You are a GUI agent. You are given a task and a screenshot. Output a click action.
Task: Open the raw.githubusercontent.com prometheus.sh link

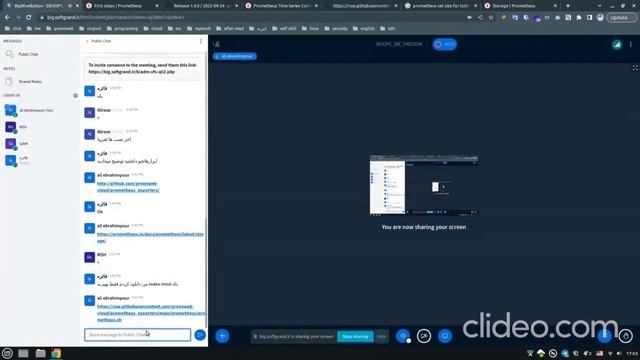tap(151, 313)
